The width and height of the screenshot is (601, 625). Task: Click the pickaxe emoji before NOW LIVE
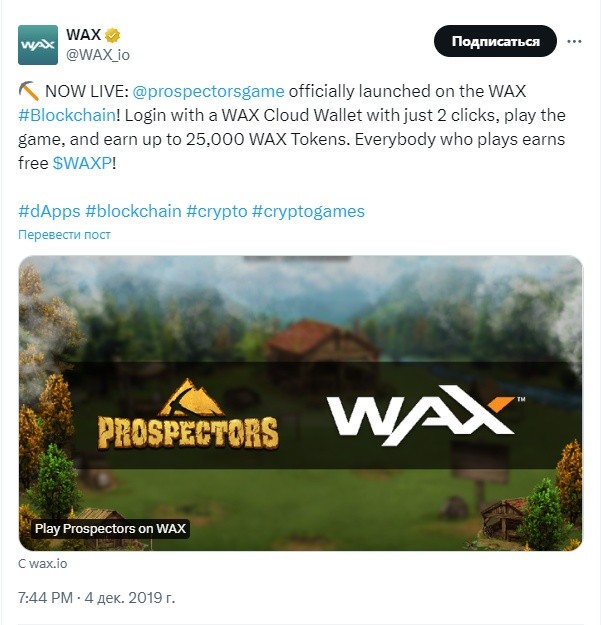pyautogui.click(x=29, y=91)
